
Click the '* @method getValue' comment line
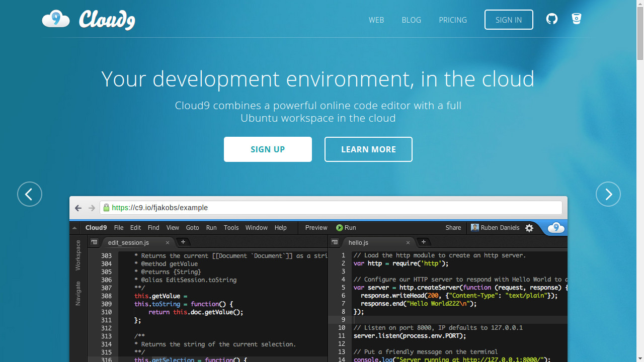pyautogui.click(x=166, y=264)
